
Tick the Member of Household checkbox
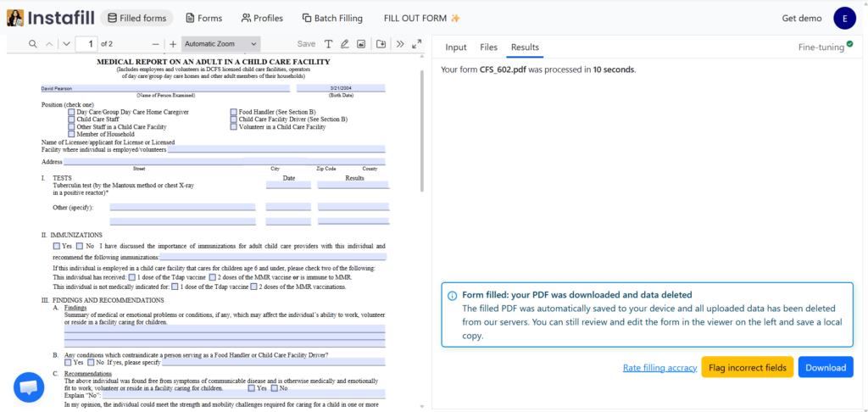coord(71,134)
